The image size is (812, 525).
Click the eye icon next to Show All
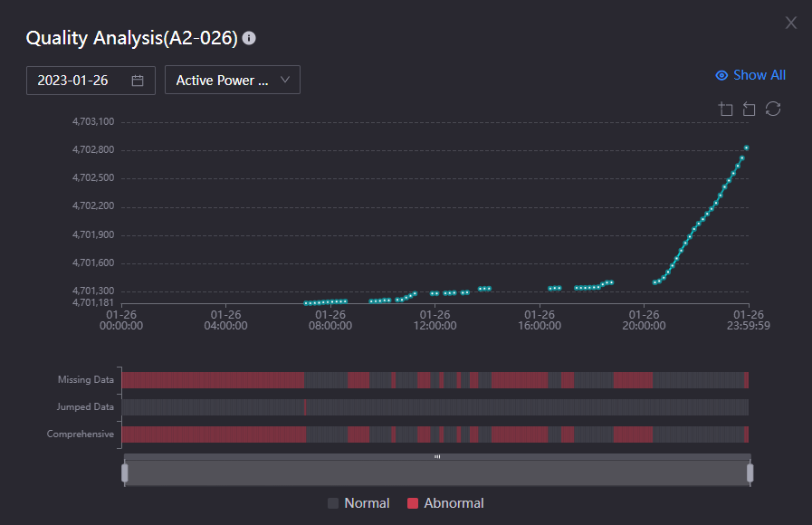click(x=721, y=76)
